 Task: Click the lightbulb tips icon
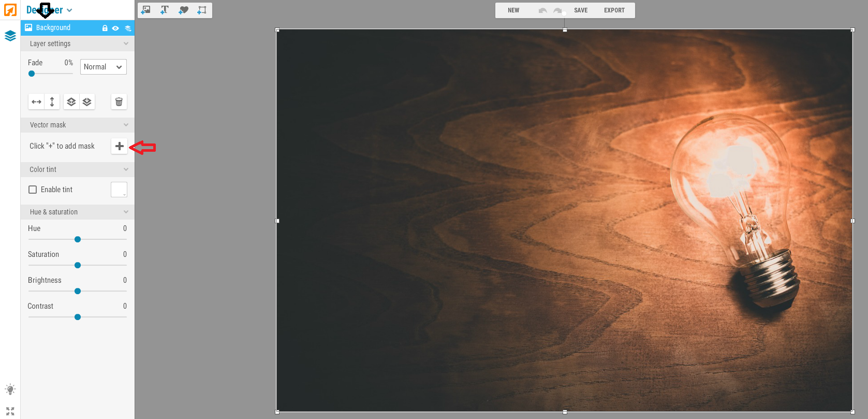pyautogui.click(x=10, y=389)
